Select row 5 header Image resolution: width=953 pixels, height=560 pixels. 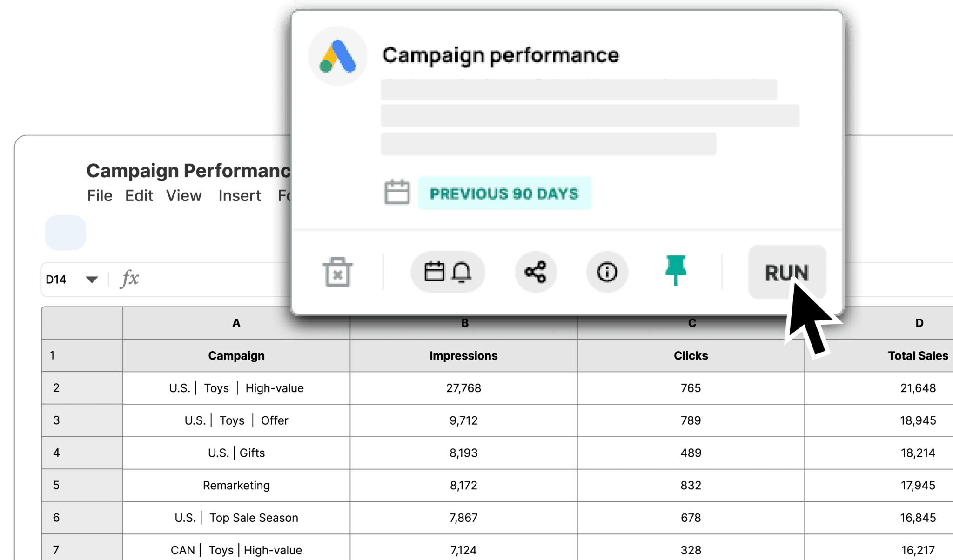click(x=82, y=485)
